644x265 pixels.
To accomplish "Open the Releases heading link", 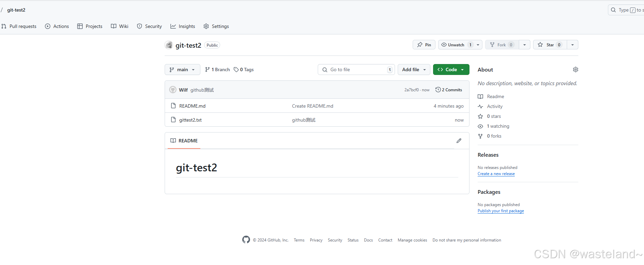I will click(488, 155).
